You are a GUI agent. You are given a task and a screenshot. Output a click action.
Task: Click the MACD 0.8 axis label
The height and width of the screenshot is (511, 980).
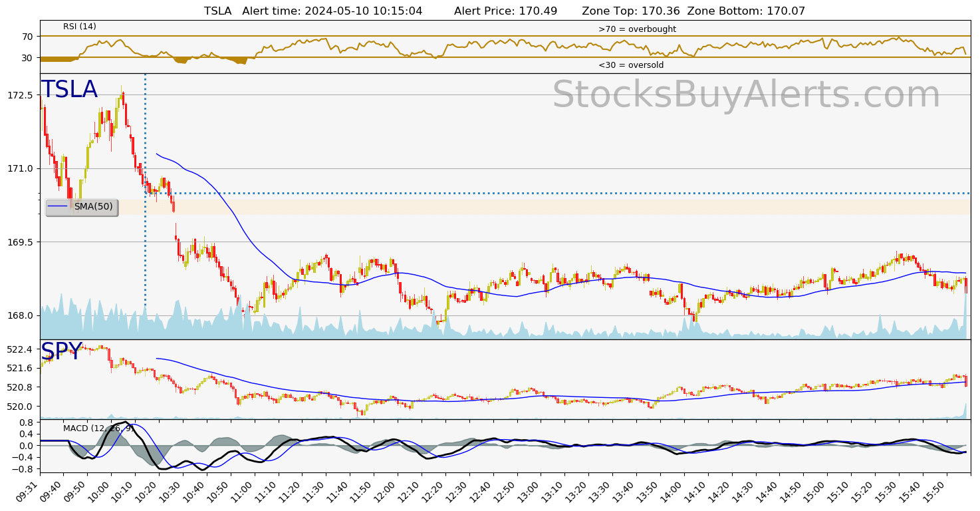[26, 423]
